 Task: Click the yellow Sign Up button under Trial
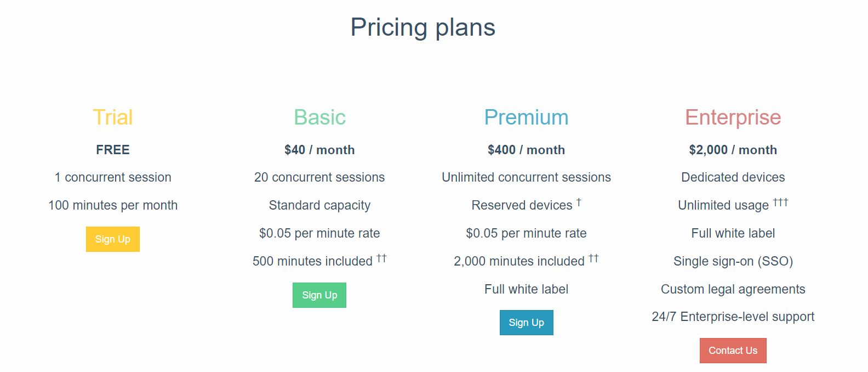click(x=113, y=239)
